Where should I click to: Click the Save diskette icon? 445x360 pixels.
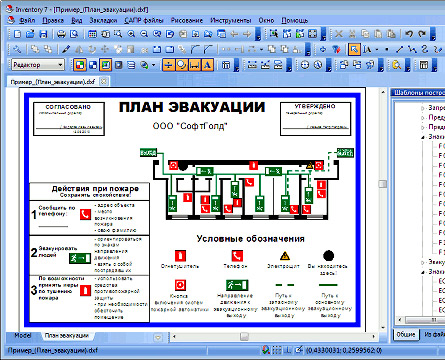pyautogui.click(x=43, y=34)
